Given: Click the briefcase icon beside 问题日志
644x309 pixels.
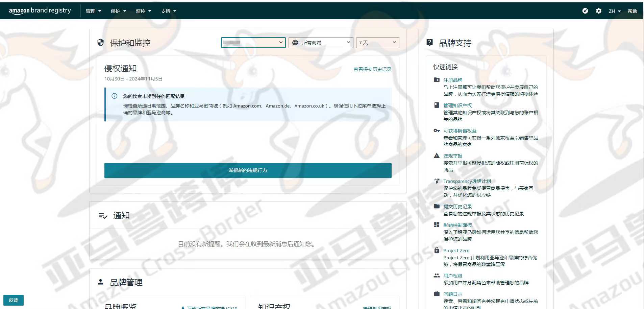Looking at the screenshot, I should tap(437, 294).
